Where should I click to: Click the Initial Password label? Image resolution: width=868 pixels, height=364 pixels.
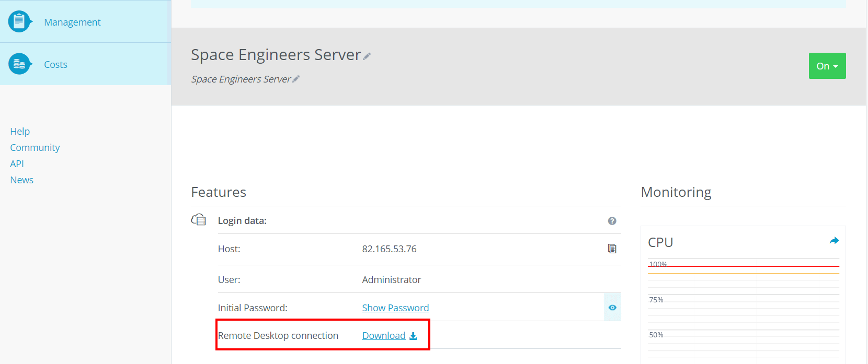click(x=253, y=308)
